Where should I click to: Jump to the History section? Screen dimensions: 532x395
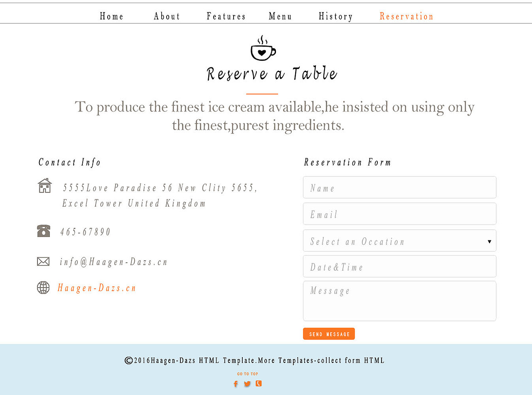(x=336, y=16)
